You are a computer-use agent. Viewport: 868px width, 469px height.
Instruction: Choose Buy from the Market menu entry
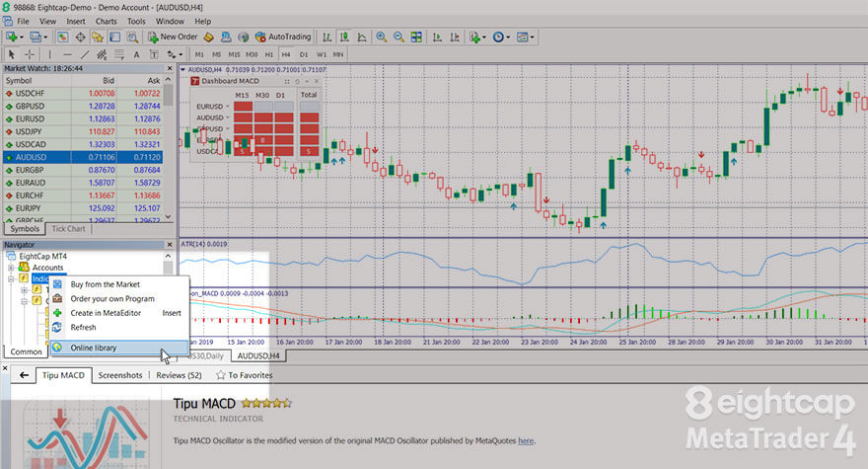[119, 284]
